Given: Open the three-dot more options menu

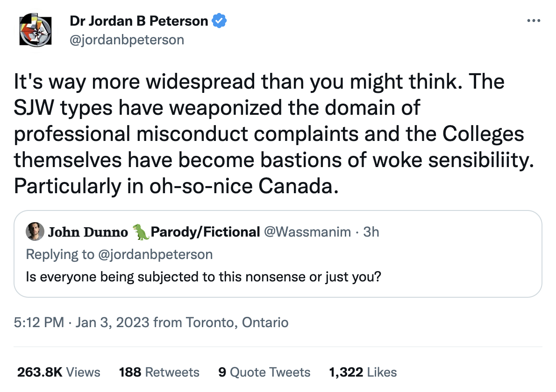Looking at the screenshot, I should click(x=534, y=21).
